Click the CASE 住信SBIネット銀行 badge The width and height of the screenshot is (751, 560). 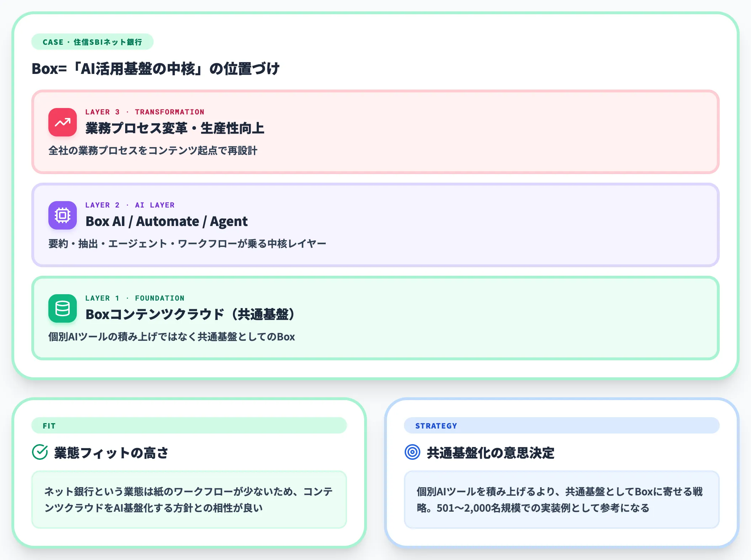[x=92, y=42]
